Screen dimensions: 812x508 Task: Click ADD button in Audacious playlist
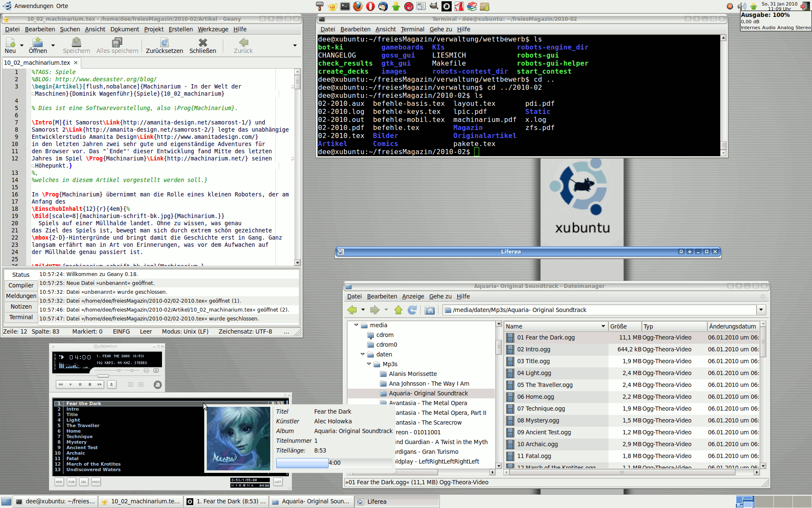(59, 482)
